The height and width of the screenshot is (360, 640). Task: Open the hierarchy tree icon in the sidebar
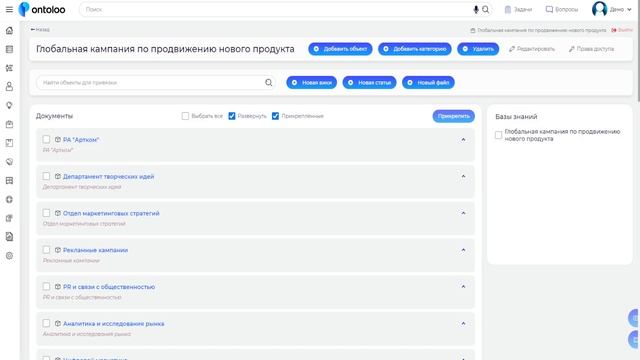point(9,68)
